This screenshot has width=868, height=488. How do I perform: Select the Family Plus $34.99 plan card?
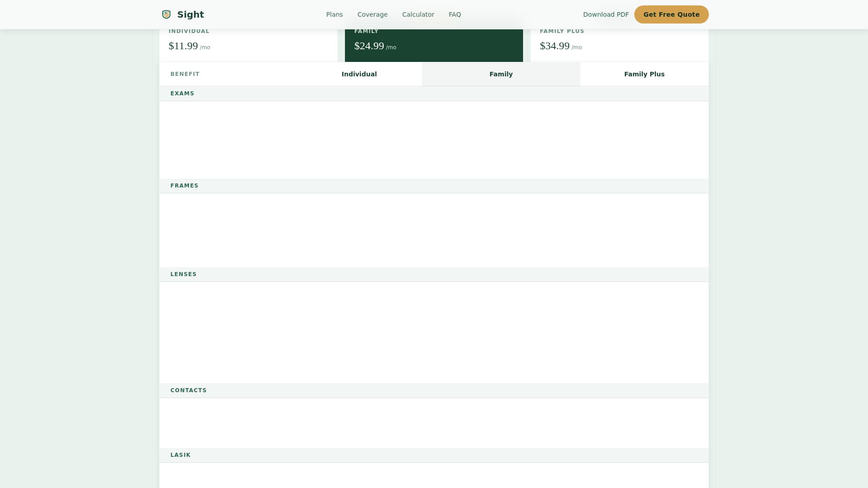pos(619,45)
